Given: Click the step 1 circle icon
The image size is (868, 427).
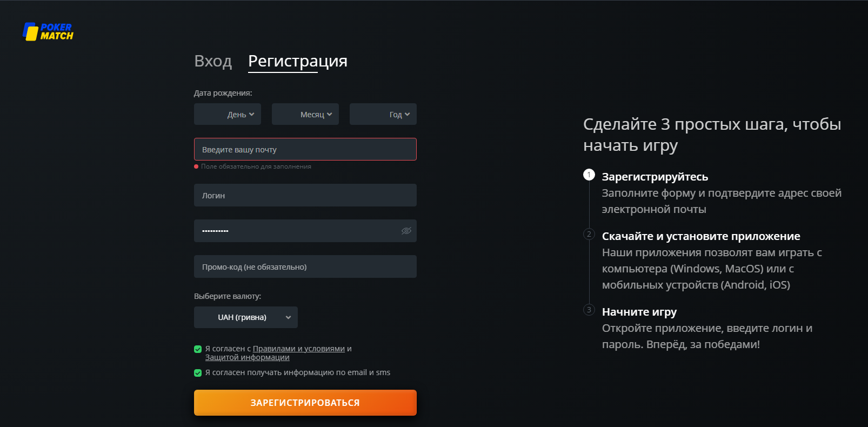Looking at the screenshot, I should click(x=589, y=175).
